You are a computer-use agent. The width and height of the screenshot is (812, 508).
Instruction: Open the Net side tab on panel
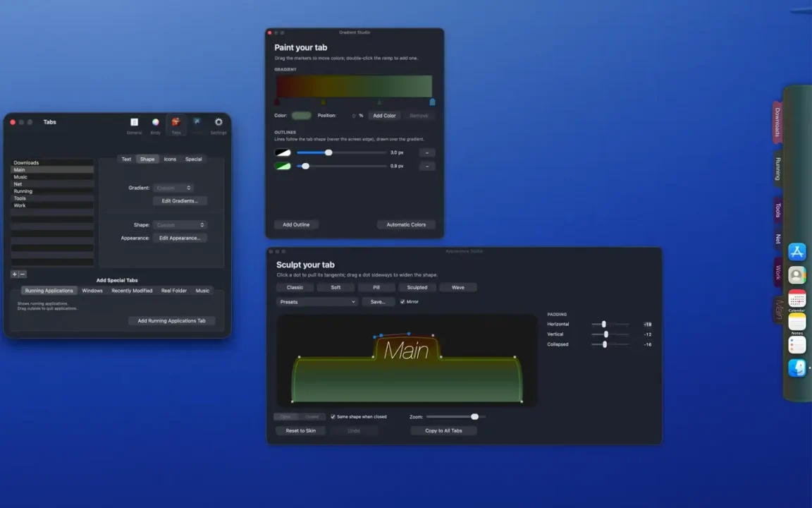pyautogui.click(x=777, y=238)
